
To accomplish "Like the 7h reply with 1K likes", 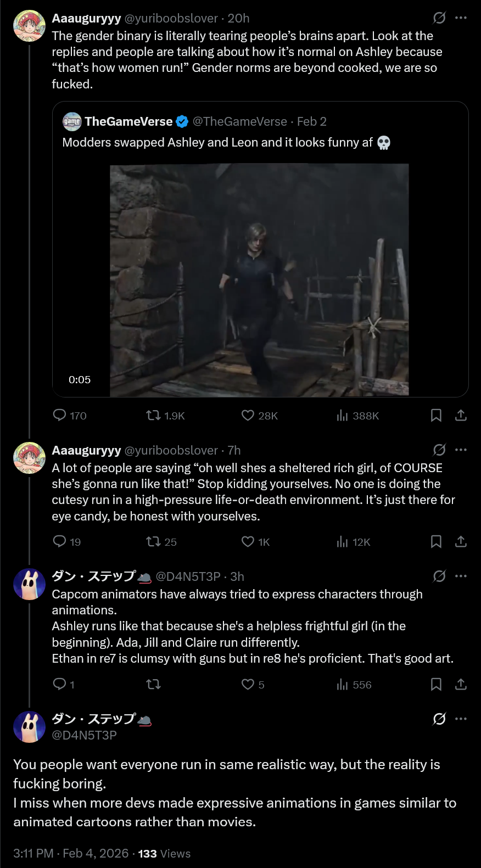I will point(248,542).
